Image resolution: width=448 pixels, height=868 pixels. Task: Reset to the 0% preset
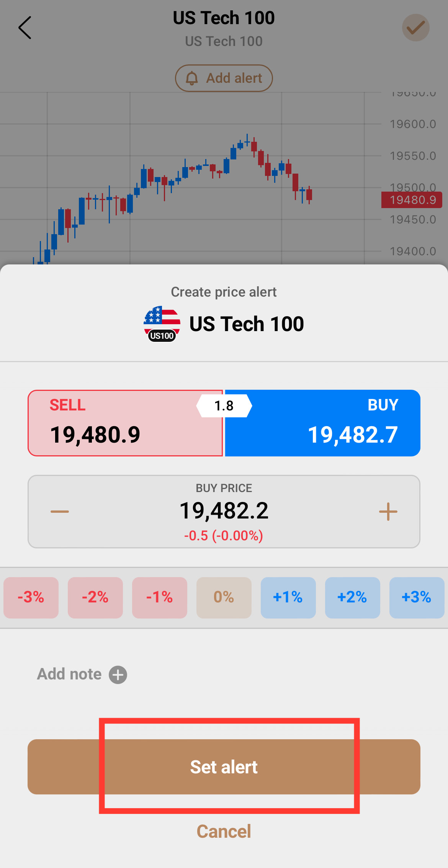click(x=224, y=597)
